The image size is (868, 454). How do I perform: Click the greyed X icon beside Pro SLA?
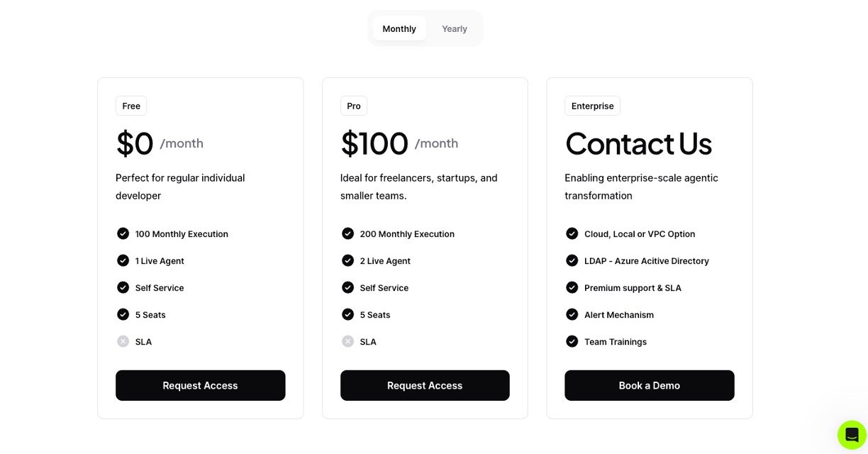click(x=347, y=341)
